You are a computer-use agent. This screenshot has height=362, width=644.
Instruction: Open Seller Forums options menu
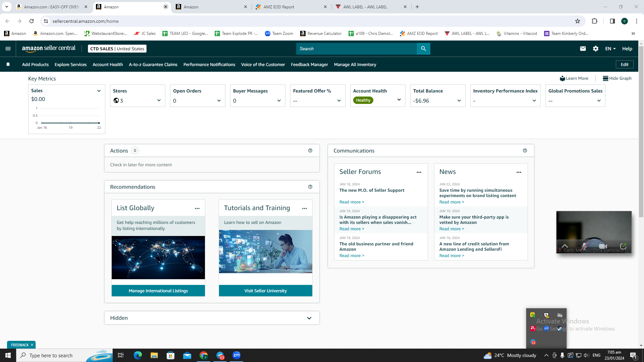(x=419, y=172)
